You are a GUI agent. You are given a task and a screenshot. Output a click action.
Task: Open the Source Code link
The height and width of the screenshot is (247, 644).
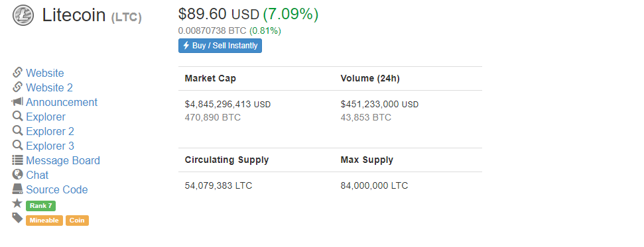click(56, 189)
